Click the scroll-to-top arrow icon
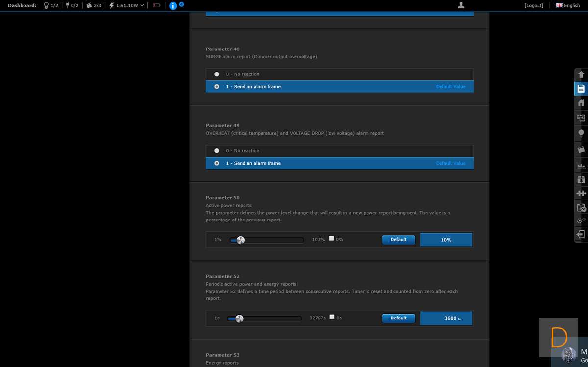The image size is (588, 367). click(x=581, y=74)
